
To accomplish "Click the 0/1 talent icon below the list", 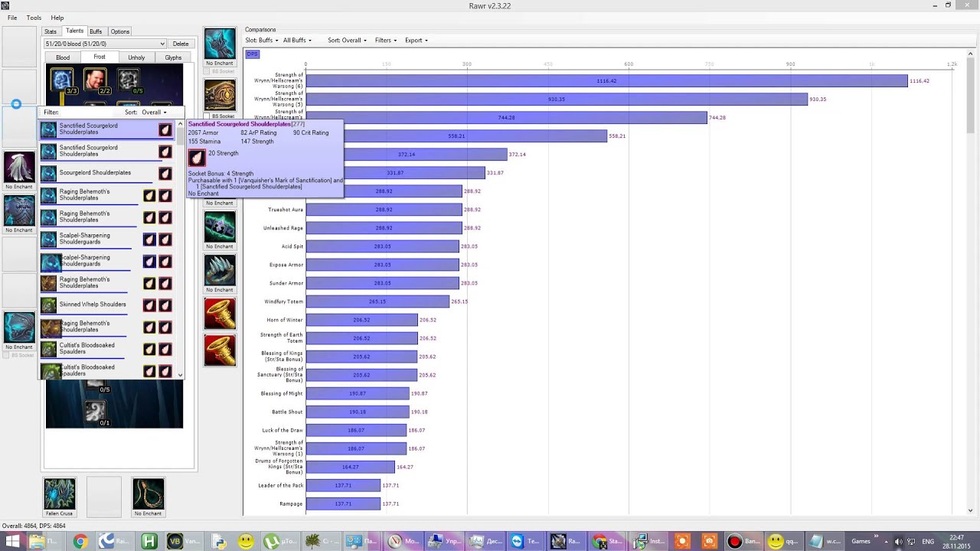I will coord(95,412).
